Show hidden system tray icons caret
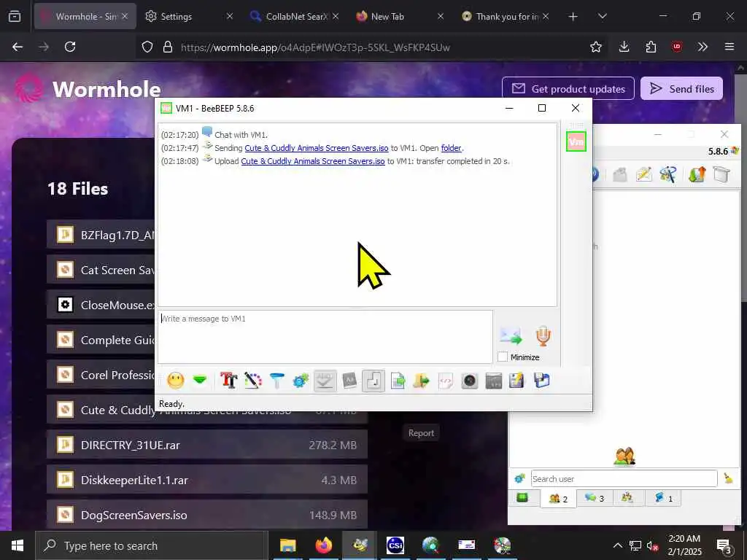Screen dimensions: 747x560 click(x=617, y=545)
